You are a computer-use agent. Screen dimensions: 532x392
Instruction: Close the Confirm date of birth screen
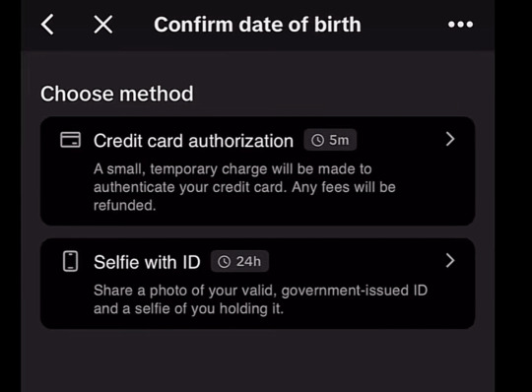pyautogui.click(x=103, y=25)
